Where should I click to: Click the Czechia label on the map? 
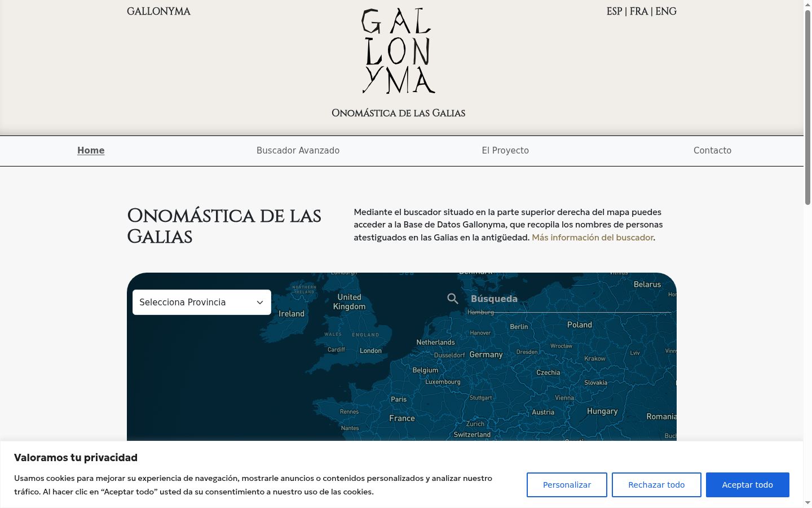tap(548, 373)
